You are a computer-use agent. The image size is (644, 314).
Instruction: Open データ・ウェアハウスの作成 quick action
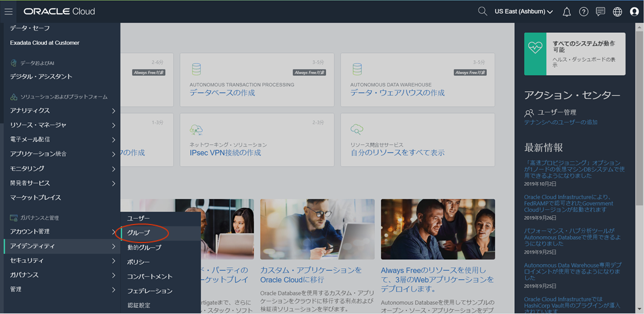397,93
